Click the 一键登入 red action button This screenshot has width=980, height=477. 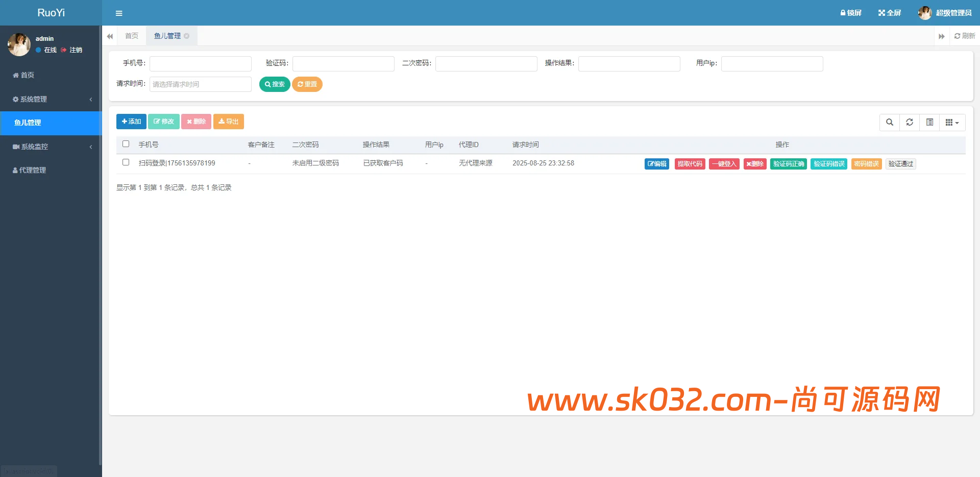724,163
